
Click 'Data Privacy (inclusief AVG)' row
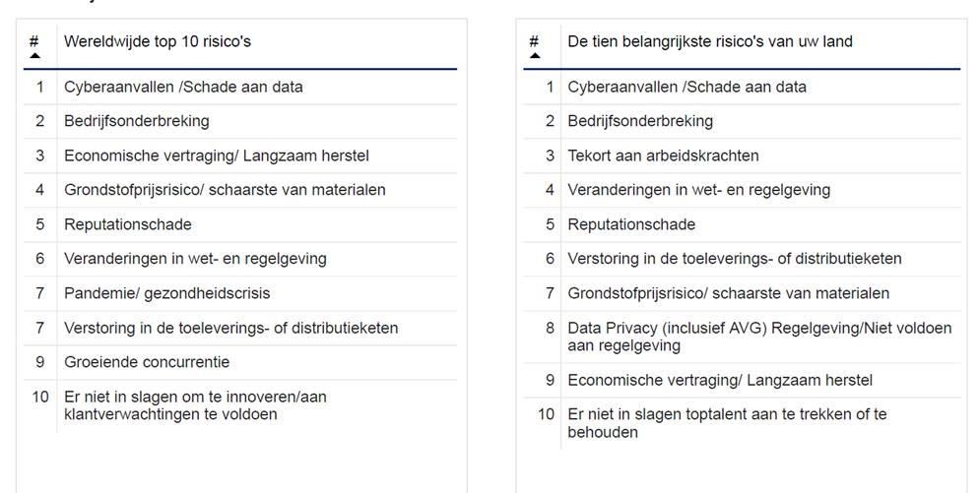[x=759, y=337]
